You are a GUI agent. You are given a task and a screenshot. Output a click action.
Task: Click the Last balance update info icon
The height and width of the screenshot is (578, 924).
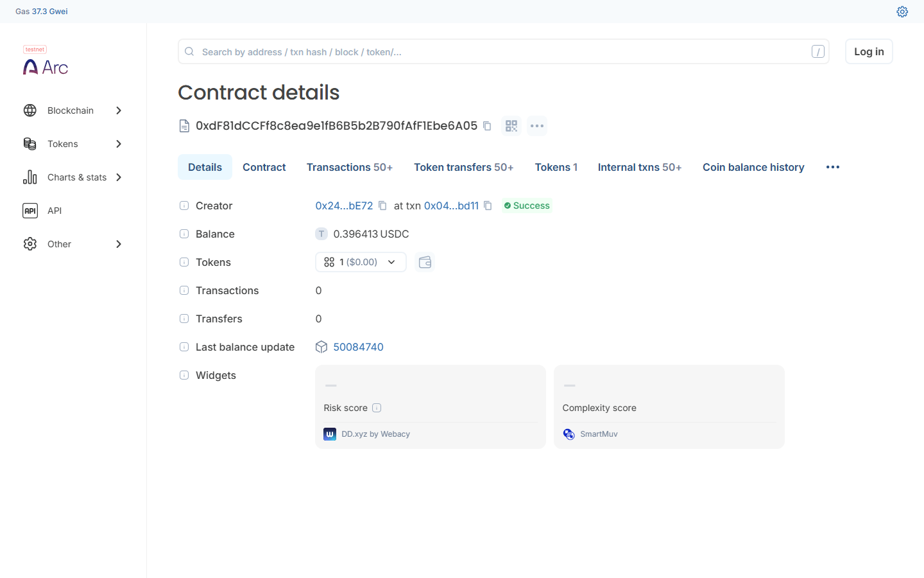(184, 347)
